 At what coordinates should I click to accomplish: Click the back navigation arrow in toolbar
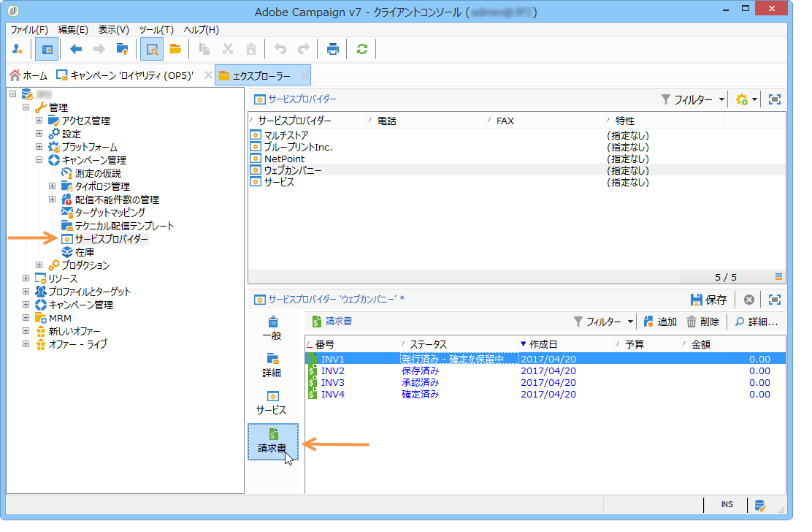(76, 49)
